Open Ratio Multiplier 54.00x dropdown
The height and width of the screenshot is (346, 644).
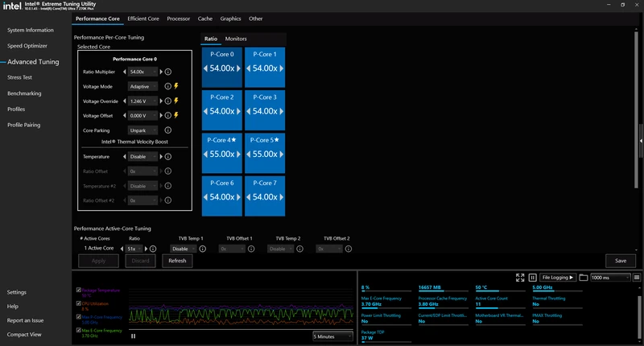(x=142, y=72)
